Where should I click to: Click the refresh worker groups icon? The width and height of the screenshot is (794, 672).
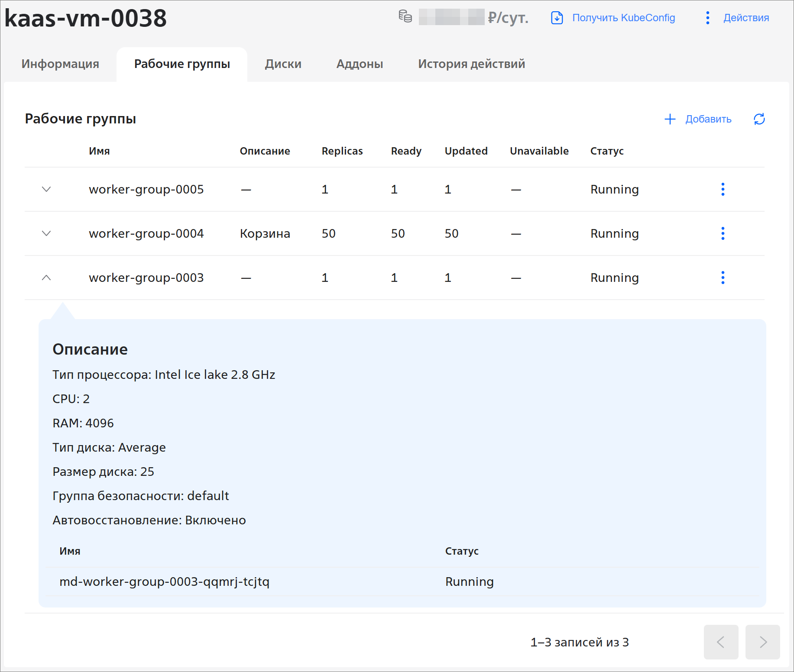tap(759, 119)
